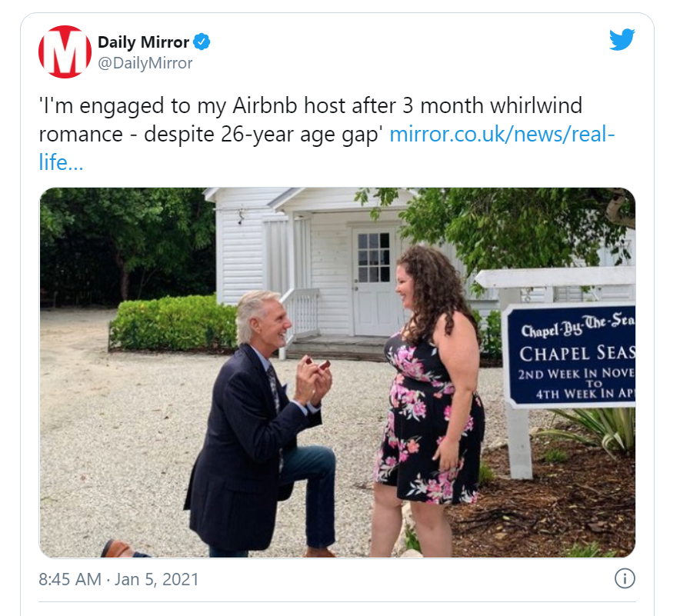Open the proposal photo thumbnail
This screenshot has height=616, width=680.
pos(338,372)
